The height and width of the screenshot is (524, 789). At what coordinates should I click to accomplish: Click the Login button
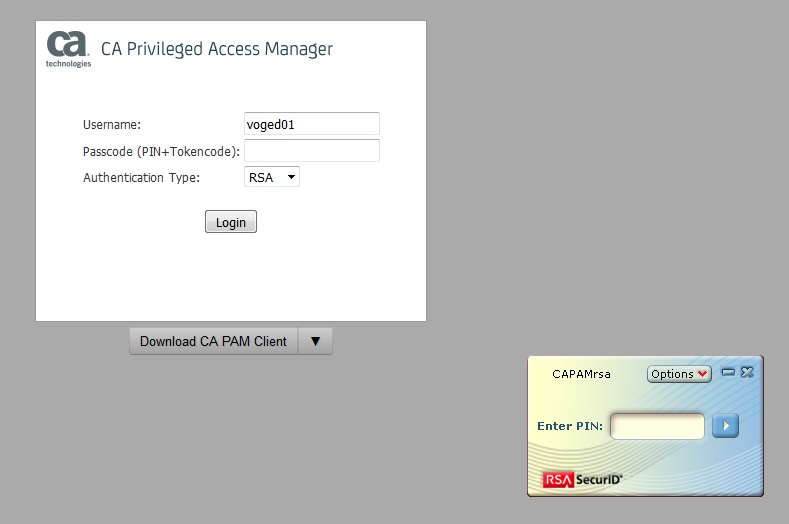(x=230, y=222)
